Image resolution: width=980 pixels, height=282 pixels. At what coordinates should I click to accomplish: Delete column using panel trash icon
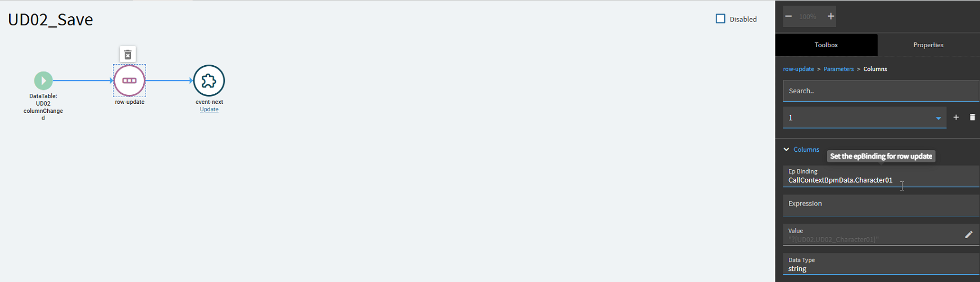click(x=972, y=117)
